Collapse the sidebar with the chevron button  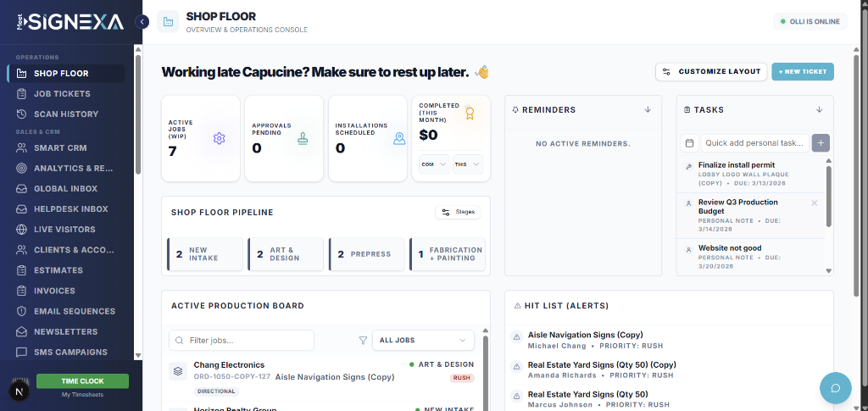142,22
